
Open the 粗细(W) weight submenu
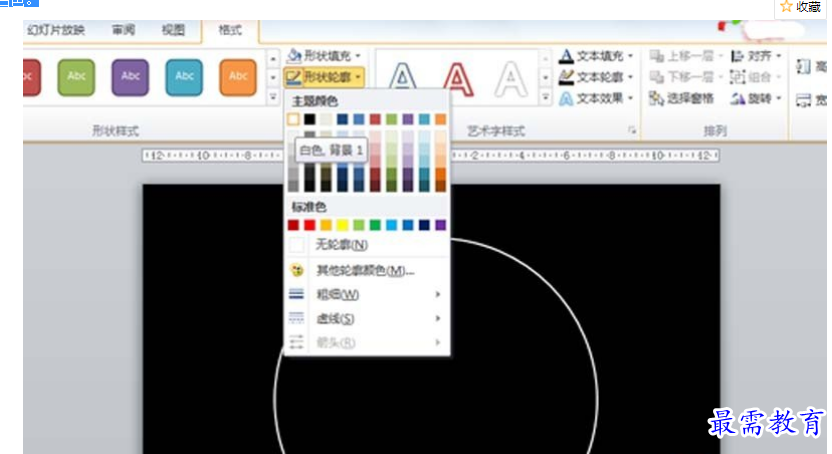[367, 294]
